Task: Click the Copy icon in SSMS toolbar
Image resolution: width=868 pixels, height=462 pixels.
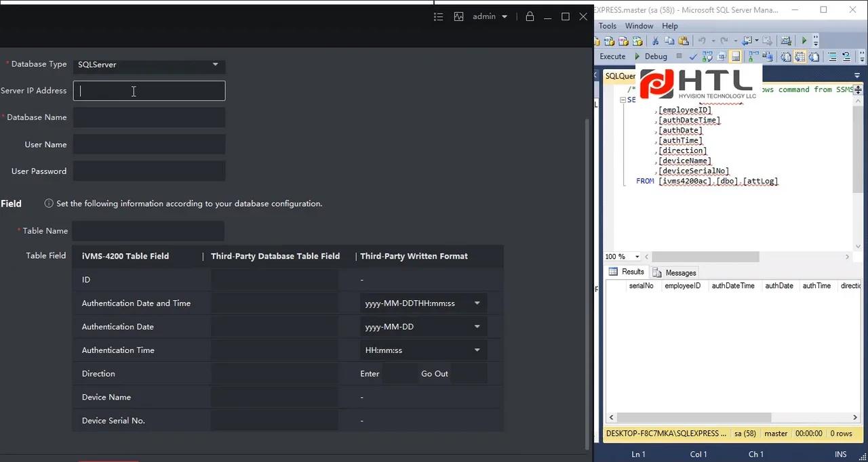Action: coord(670,41)
